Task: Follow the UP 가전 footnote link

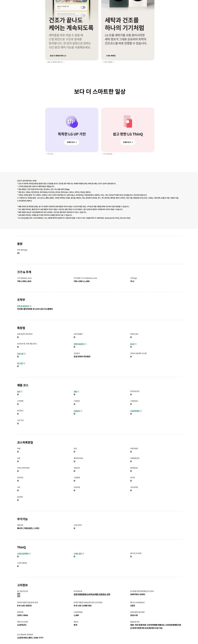Action: click(51, 154)
